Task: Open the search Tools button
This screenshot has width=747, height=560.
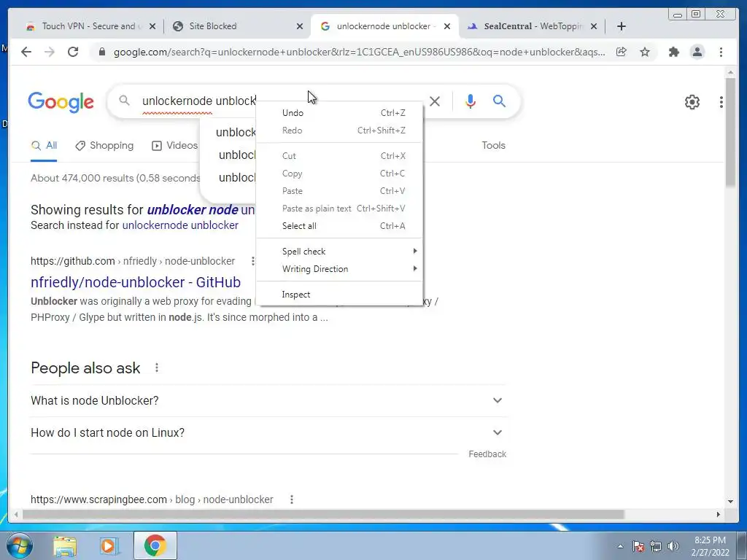Action: [493, 146]
